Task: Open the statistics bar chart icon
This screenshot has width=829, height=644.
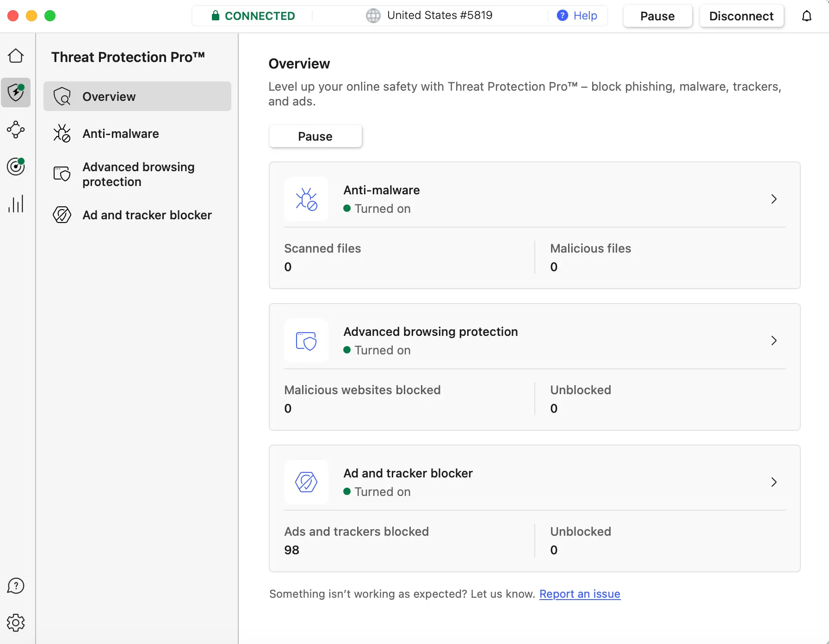Action: coord(16,204)
